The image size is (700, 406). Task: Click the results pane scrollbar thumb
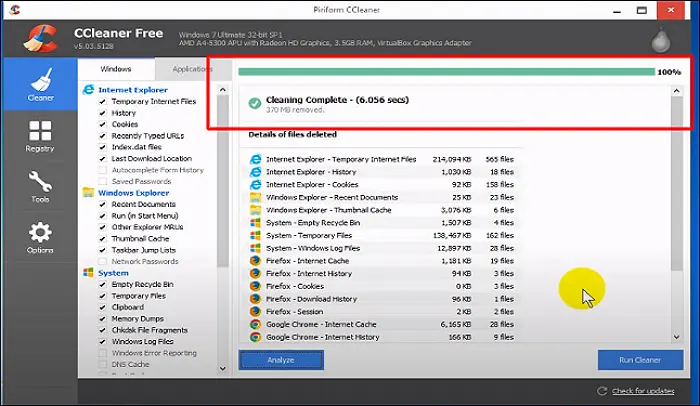pyautogui.click(x=677, y=183)
